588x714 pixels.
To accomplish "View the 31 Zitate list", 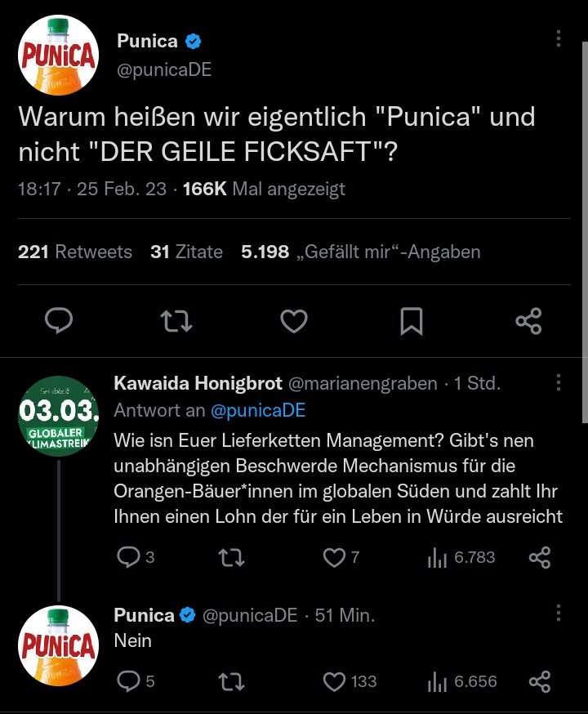I will pos(186,252).
